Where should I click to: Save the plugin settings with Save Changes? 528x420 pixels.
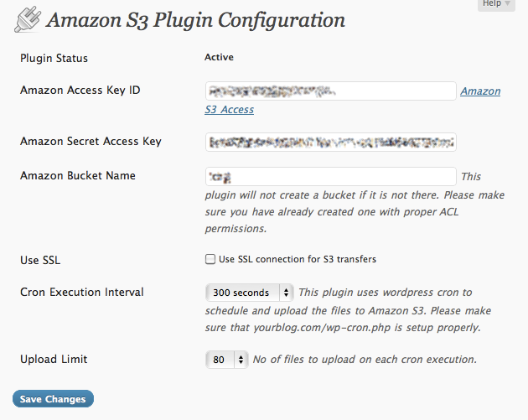pos(53,399)
